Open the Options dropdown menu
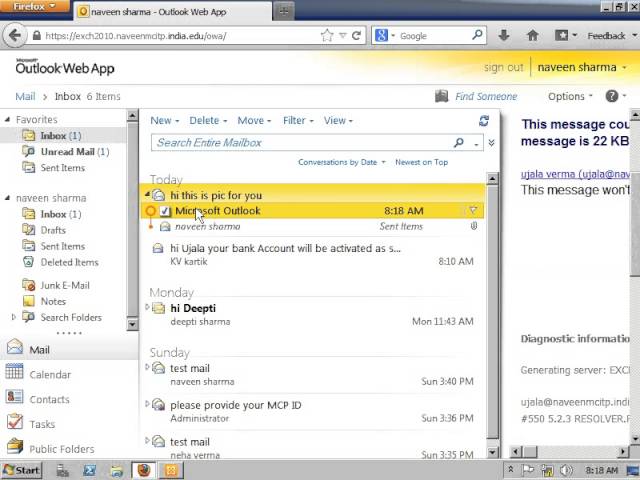The image size is (640, 480). coord(570,96)
